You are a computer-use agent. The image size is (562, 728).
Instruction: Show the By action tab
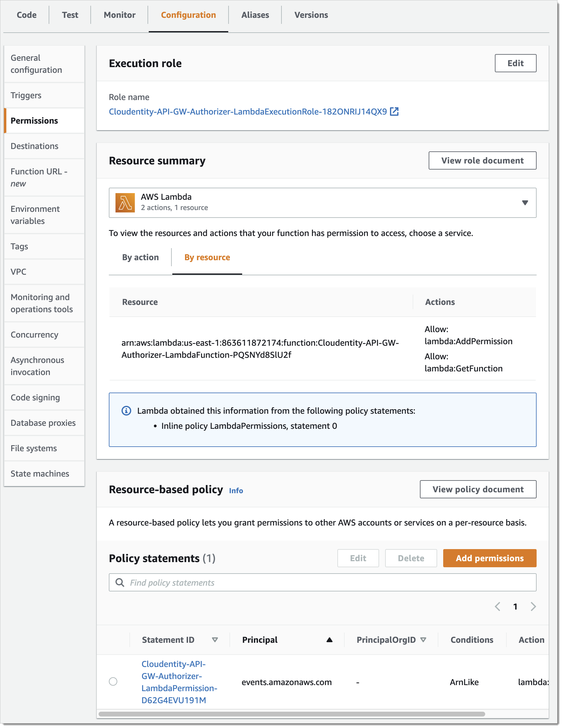[140, 257]
